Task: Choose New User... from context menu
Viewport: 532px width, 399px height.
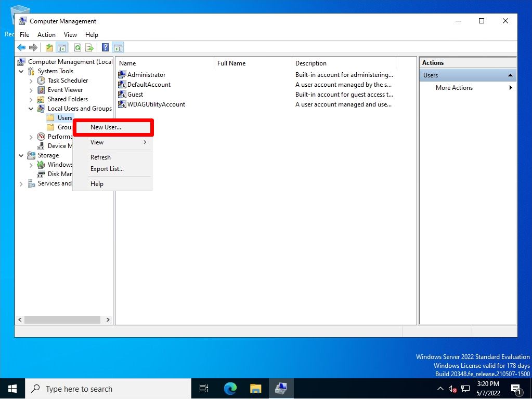Action: click(113, 127)
